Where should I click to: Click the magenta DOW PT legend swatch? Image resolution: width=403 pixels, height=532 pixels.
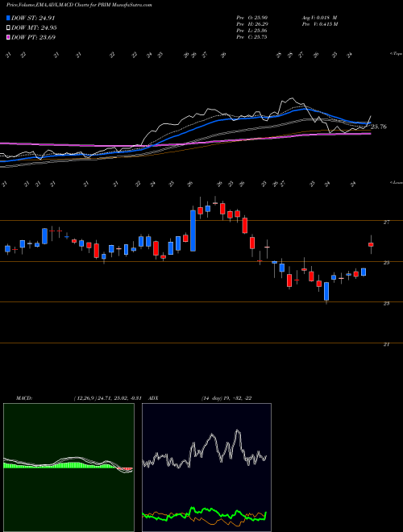click(9, 37)
